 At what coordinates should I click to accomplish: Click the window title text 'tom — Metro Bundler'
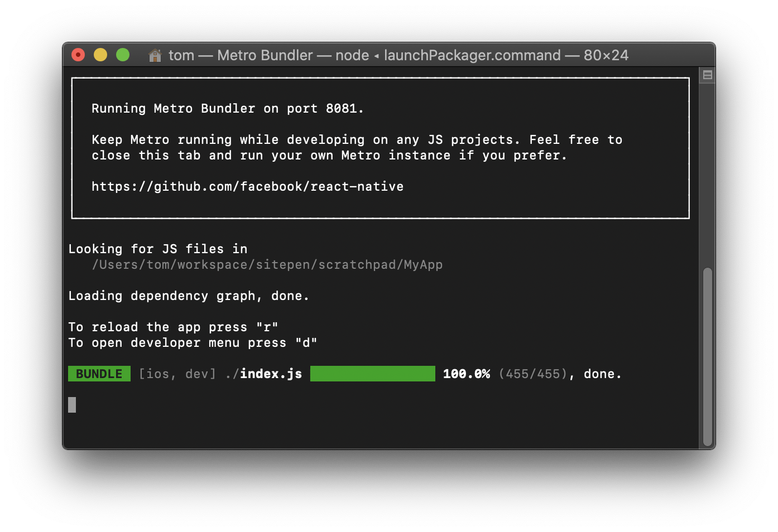[241, 55]
